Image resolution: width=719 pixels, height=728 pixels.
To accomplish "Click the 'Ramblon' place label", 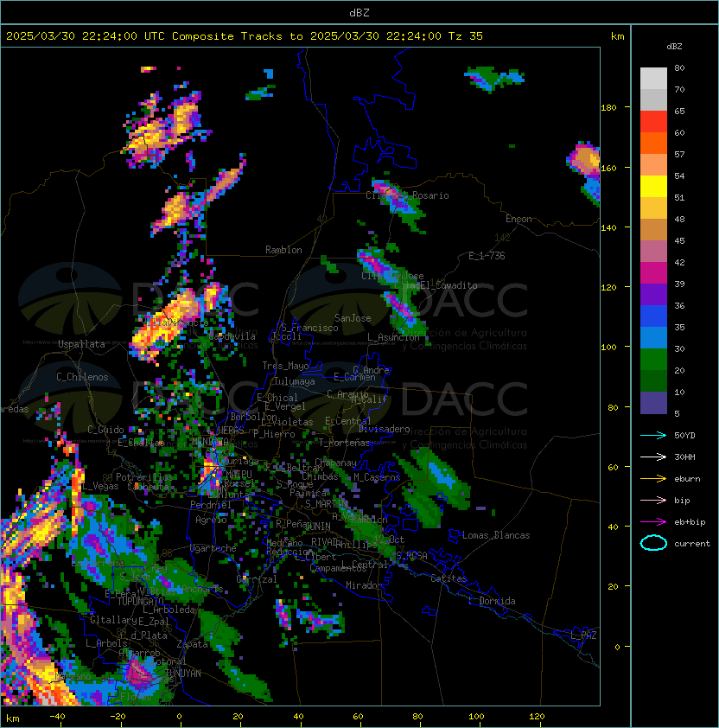I will point(283,250).
